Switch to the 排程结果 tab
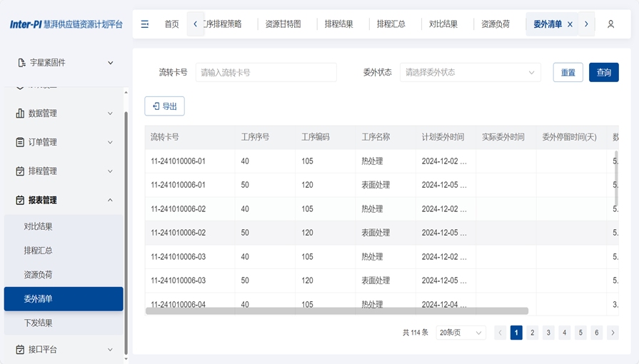Viewport: 639px width, 364px height. (338, 24)
